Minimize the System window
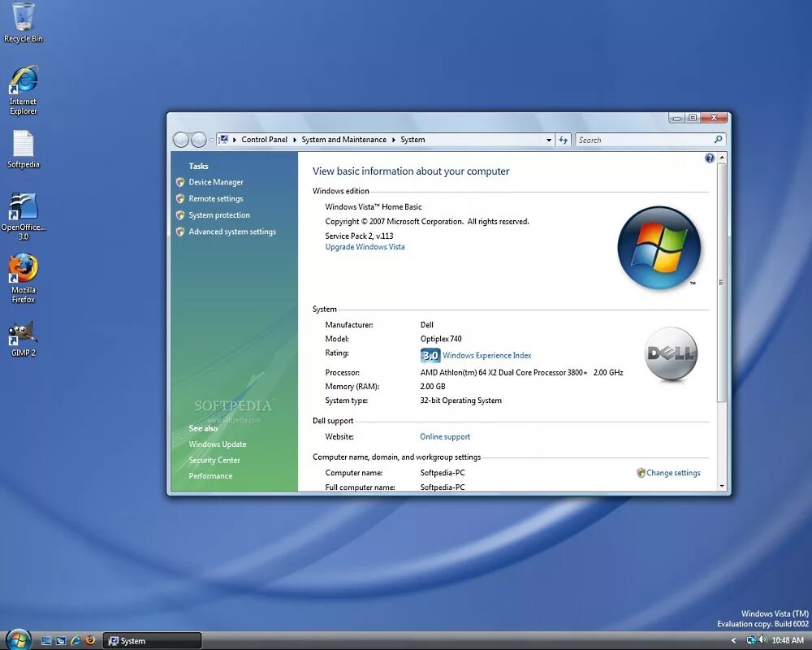The height and width of the screenshot is (650, 812). tap(676, 118)
